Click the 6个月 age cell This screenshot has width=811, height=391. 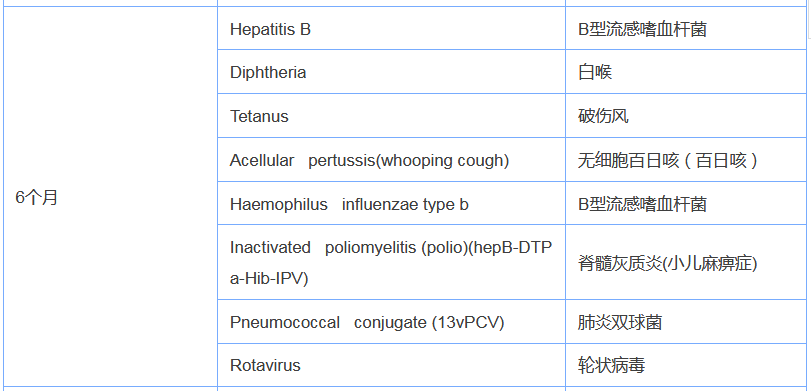pyautogui.click(x=110, y=197)
